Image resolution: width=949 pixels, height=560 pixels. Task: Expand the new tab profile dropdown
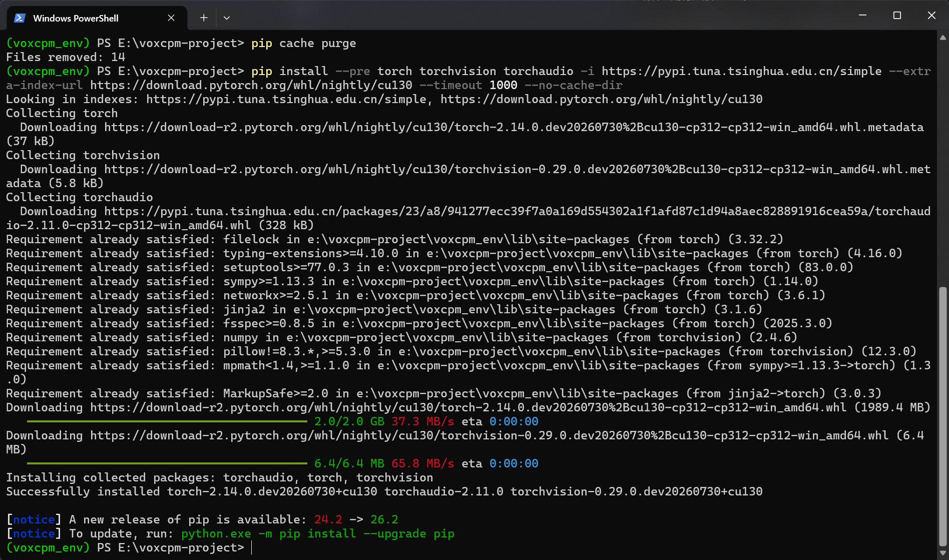tap(227, 18)
